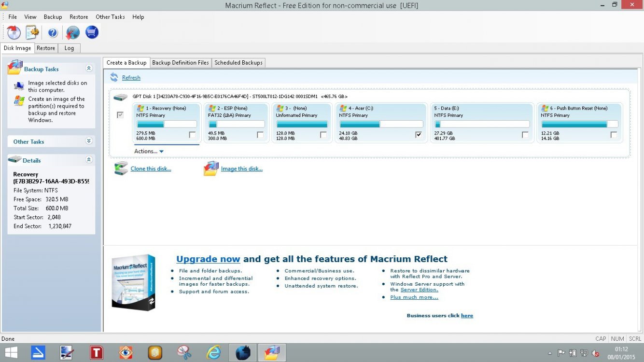Collapse the Details panel
The width and height of the screenshot is (644, 362).
coord(89,160)
